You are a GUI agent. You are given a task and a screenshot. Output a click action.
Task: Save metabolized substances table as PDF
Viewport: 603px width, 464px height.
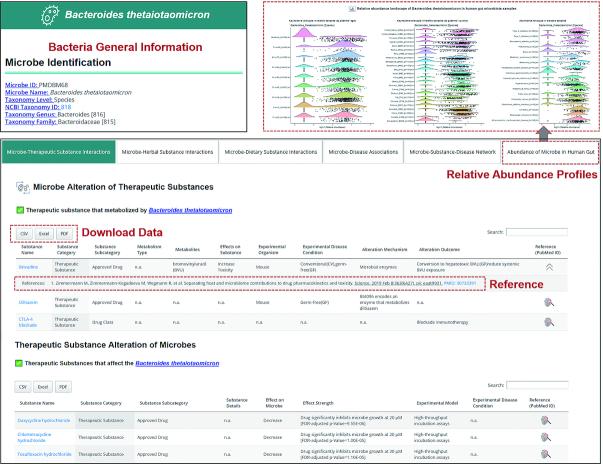64,234
